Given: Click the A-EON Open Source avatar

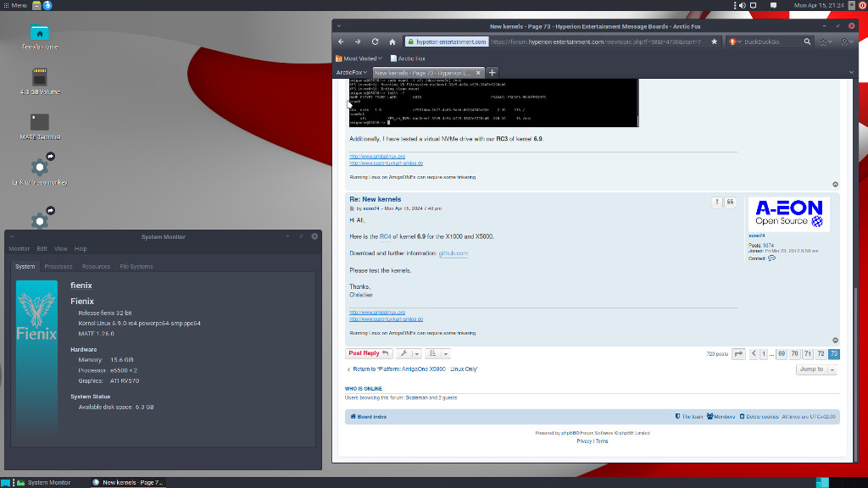Looking at the screenshot, I should click(x=789, y=214).
